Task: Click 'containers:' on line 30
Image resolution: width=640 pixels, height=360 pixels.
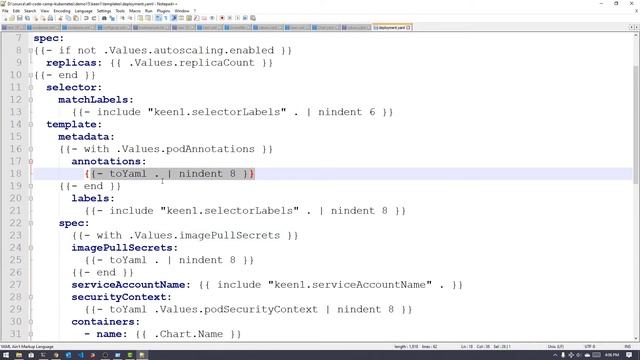Action: coord(106,322)
